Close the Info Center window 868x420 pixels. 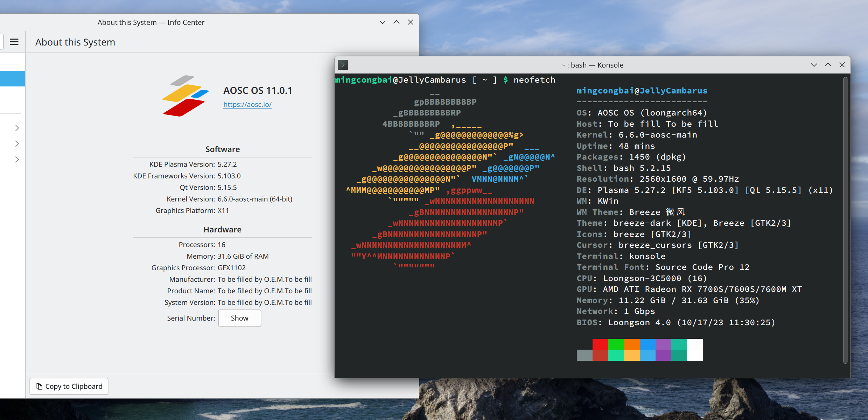click(x=411, y=22)
